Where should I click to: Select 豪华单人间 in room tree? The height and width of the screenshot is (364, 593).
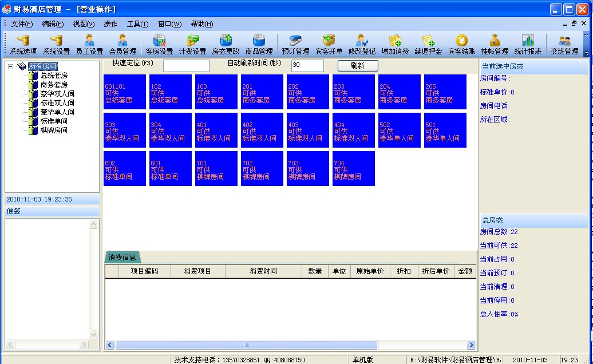pos(57,112)
